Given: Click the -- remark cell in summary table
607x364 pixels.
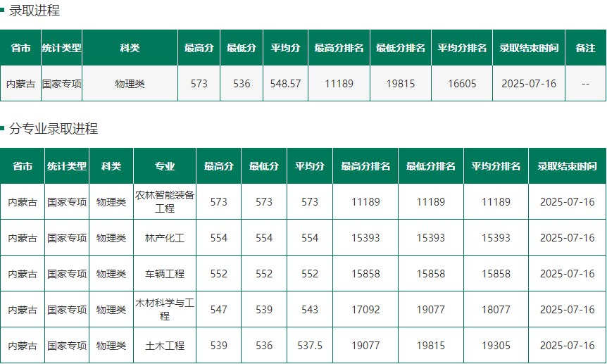Looking at the screenshot, I should [585, 84].
